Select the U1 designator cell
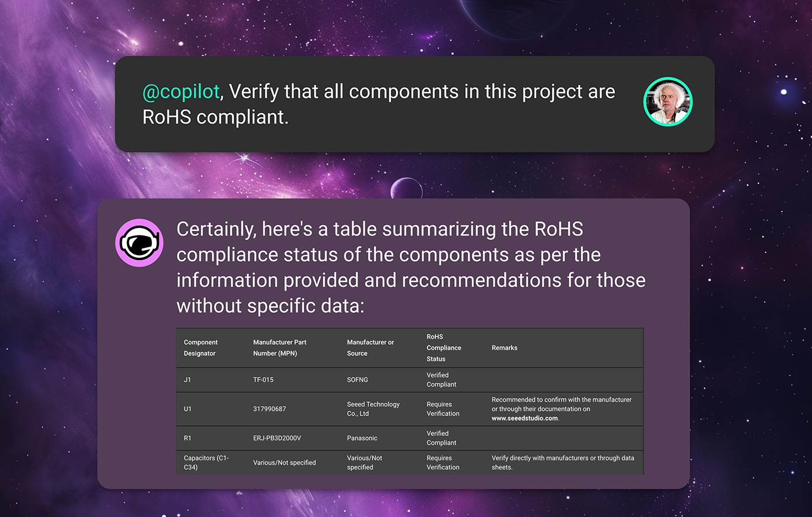Image resolution: width=812 pixels, height=517 pixels. tap(187, 409)
